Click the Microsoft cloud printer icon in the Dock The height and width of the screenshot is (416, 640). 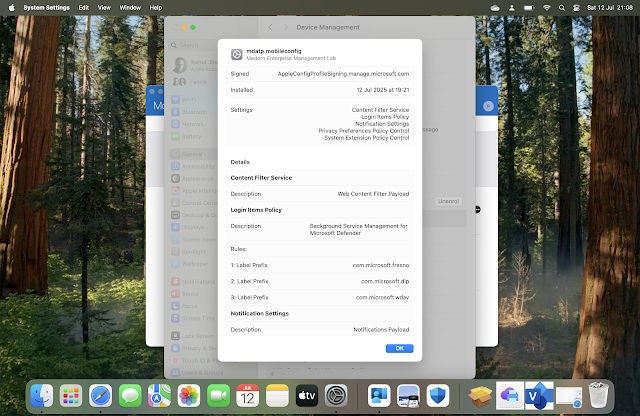point(510,396)
